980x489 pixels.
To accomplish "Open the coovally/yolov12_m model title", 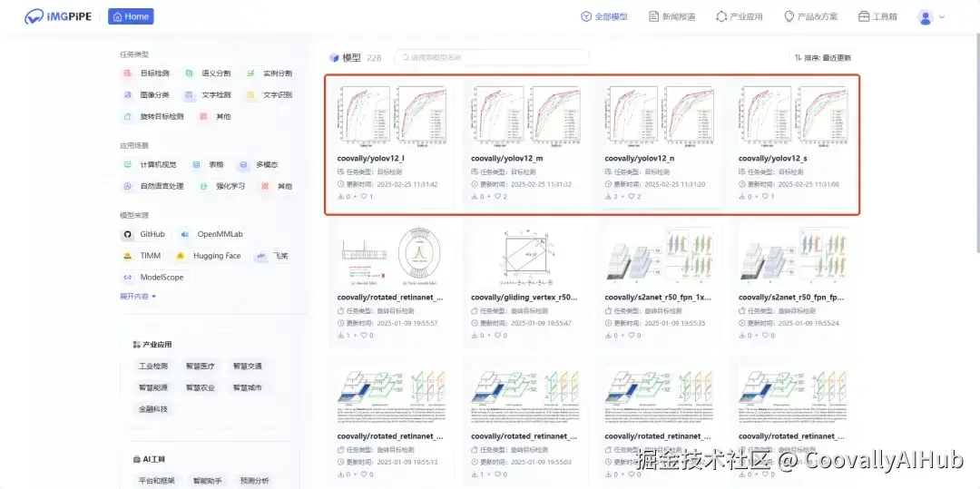I will (x=507, y=159).
